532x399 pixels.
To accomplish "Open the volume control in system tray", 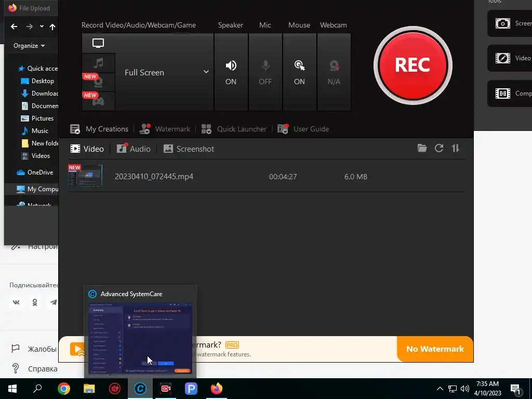I will click(x=465, y=389).
